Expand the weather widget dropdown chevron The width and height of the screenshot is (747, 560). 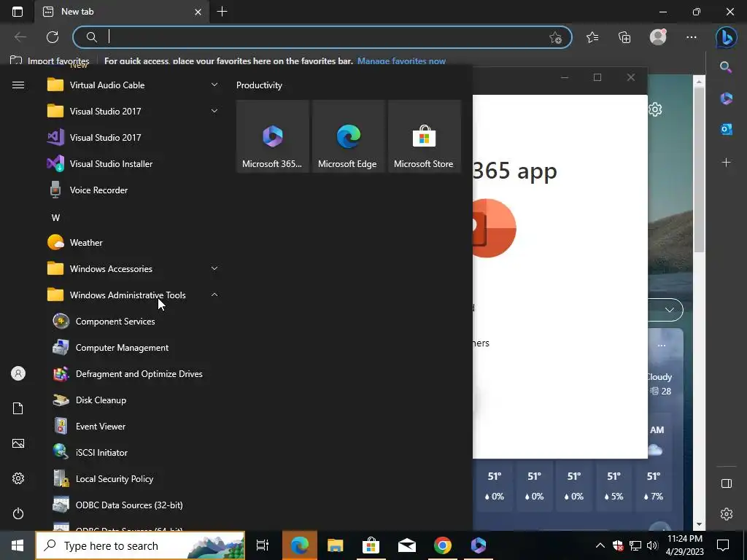coord(670,310)
